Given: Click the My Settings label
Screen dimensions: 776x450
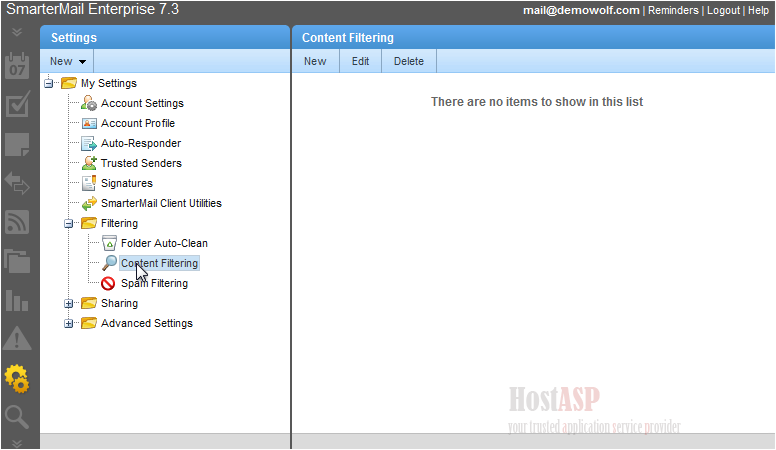Looking at the screenshot, I should coord(109,83).
